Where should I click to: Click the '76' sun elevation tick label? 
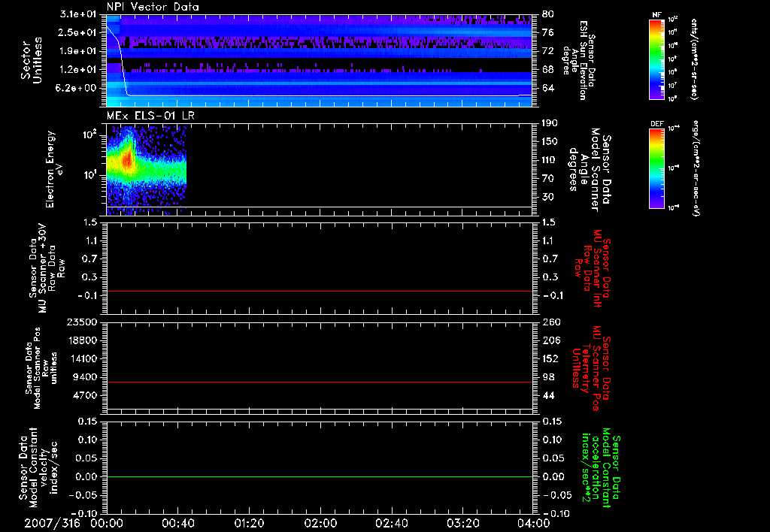[548, 32]
